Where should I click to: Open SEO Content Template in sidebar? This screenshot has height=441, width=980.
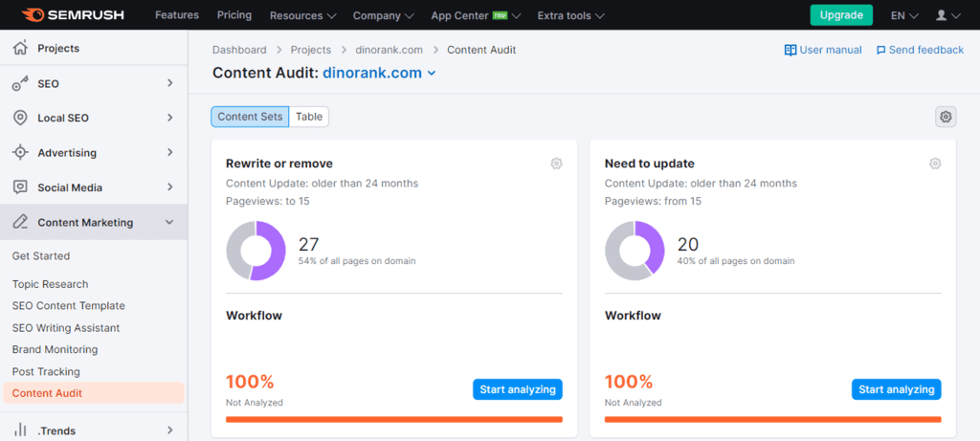[x=69, y=306]
